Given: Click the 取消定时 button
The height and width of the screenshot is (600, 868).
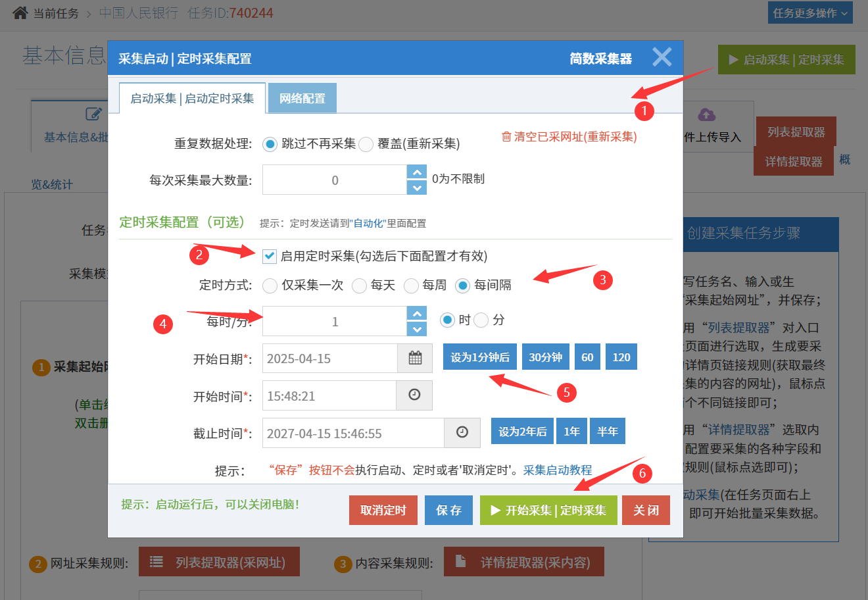Looking at the screenshot, I should (383, 511).
